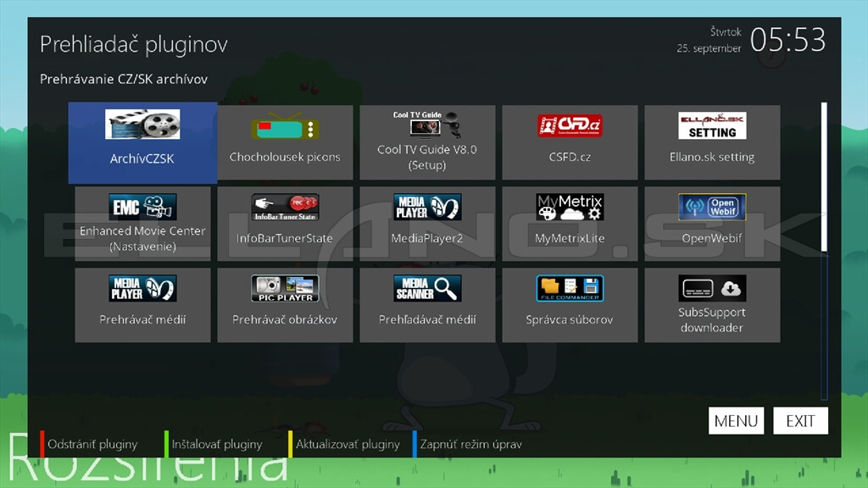Choose Inštalovať pluginy green action
This screenshot has height=488, width=868.
(217, 444)
